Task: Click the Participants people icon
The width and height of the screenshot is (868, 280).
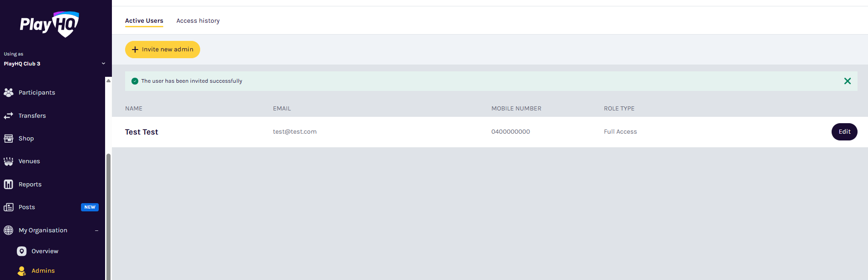Action: pos(8,93)
